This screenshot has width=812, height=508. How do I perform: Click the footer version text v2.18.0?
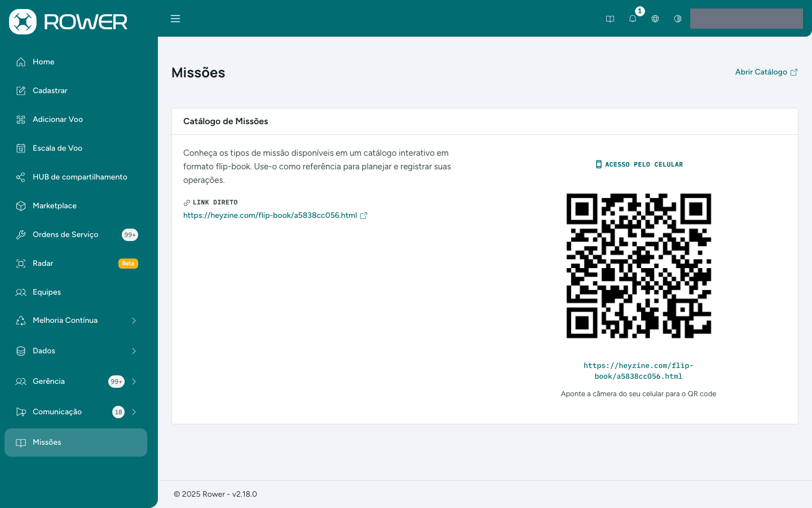click(x=244, y=494)
